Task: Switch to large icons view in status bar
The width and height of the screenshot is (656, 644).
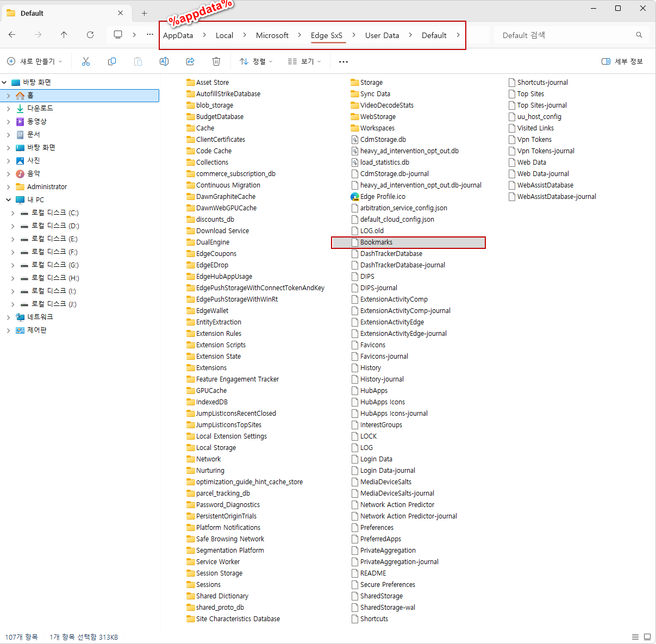Action: 647,636
